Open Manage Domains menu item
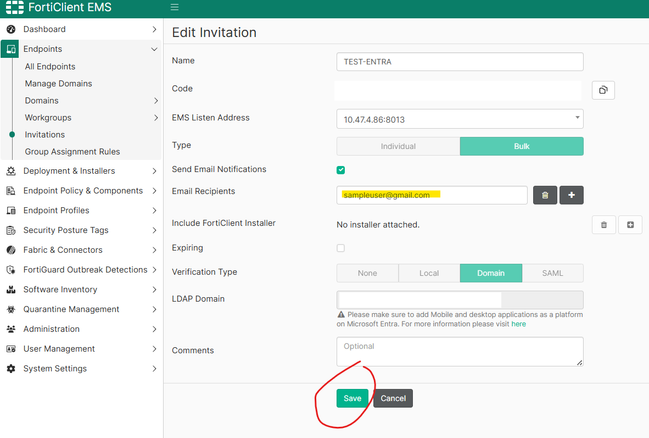Image resolution: width=649 pixels, height=438 pixels. [58, 84]
